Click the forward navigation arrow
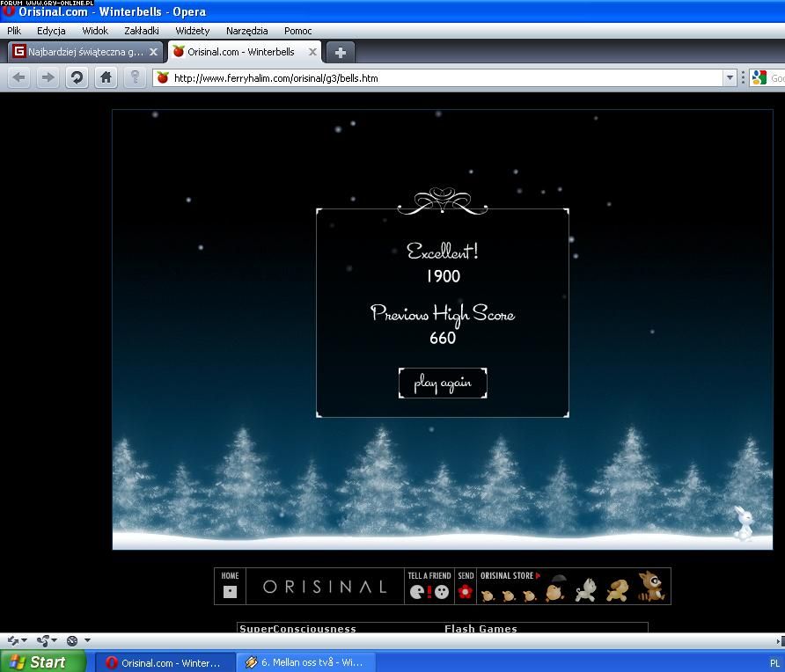 (48, 77)
